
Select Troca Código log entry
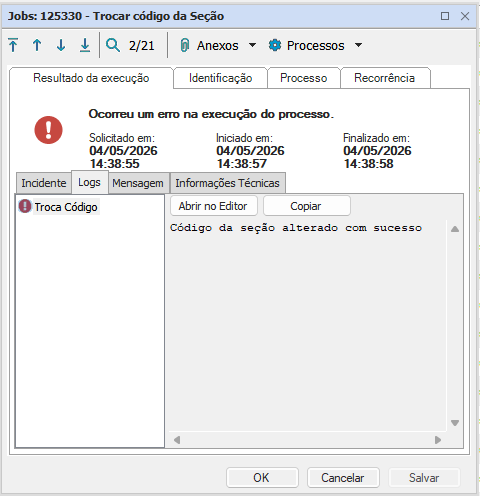tap(66, 207)
